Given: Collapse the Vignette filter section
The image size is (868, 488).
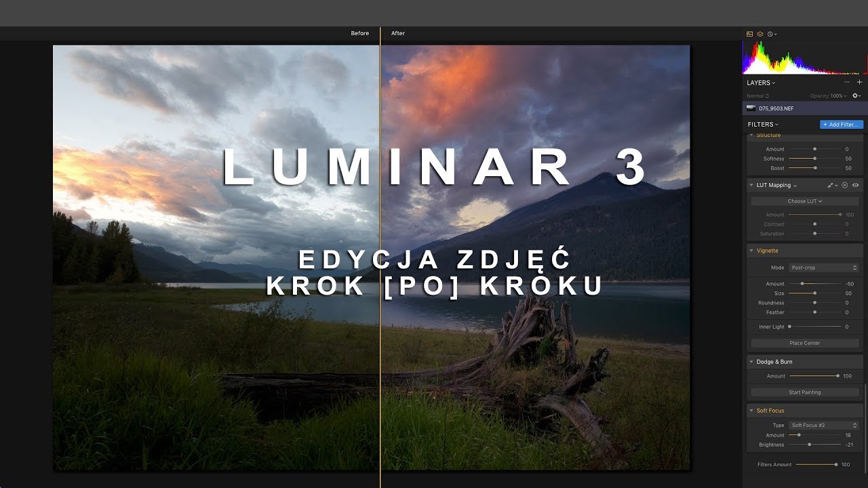Looking at the screenshot, I should tap(751, 251).
